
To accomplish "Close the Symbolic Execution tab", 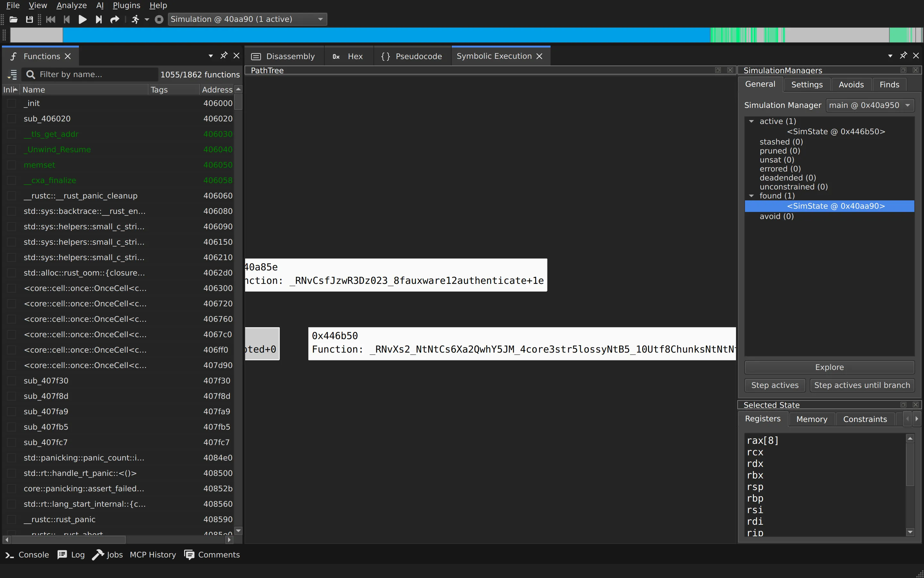I will (x=540, y=56).
